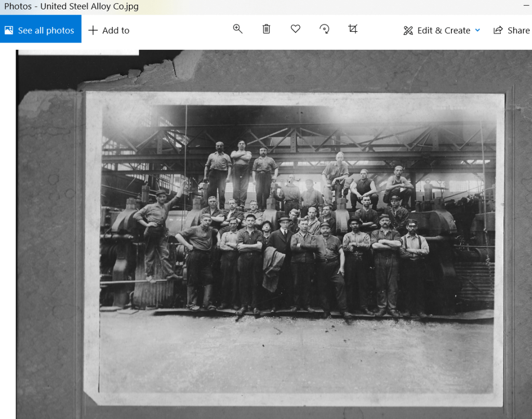Click the picture icon in See all photos
Viewport: 532px width, 419px height.
[9, 30]
